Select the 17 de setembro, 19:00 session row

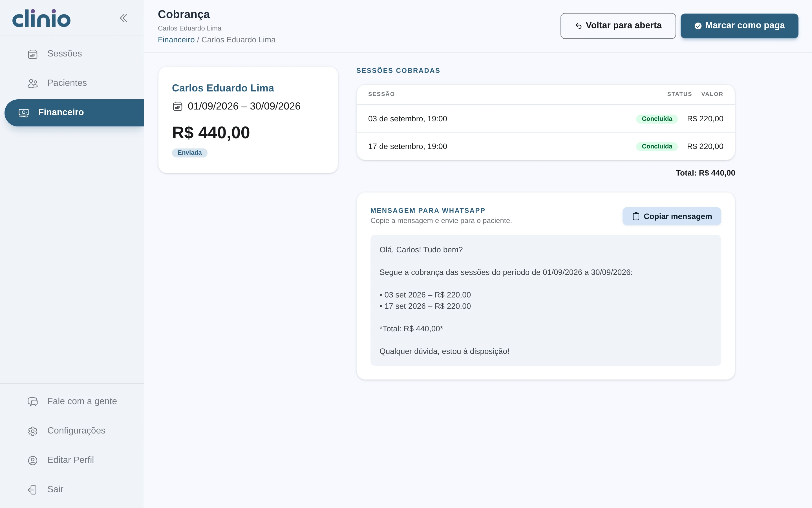[x=546, y=146]
